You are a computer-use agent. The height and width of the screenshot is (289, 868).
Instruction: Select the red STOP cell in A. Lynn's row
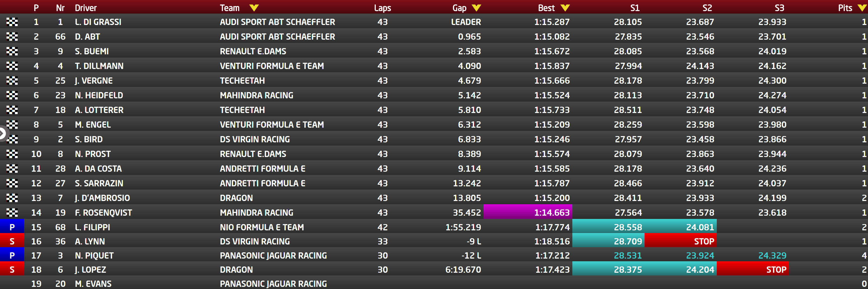point(681,241)
